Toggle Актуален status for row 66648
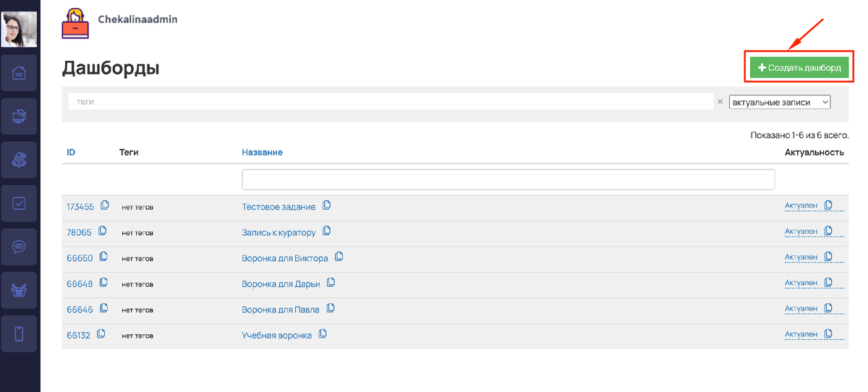The image size is (868, 392). (x=801, y=283)
